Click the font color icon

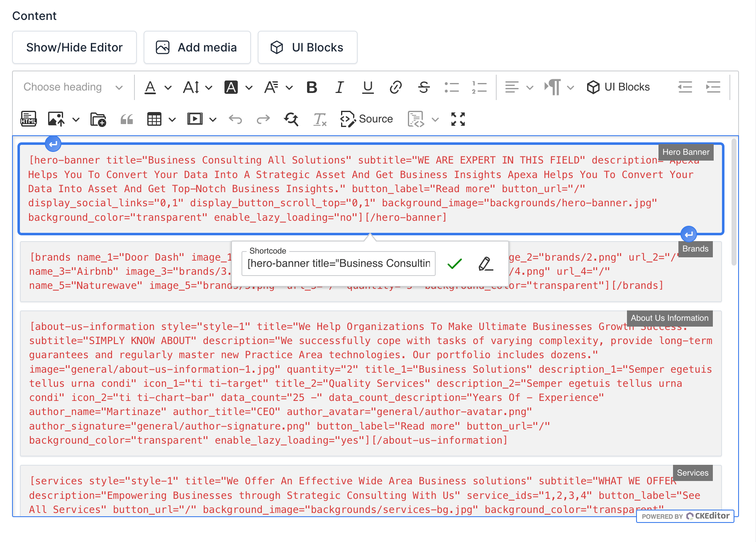click(150, 87)
